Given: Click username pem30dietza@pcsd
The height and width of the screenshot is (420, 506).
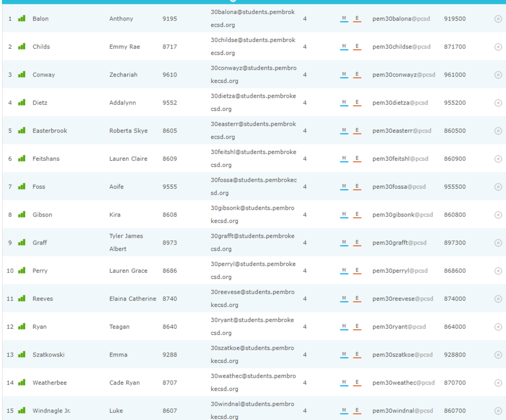Looking at the screenshot, I should (x=400, y=103).
